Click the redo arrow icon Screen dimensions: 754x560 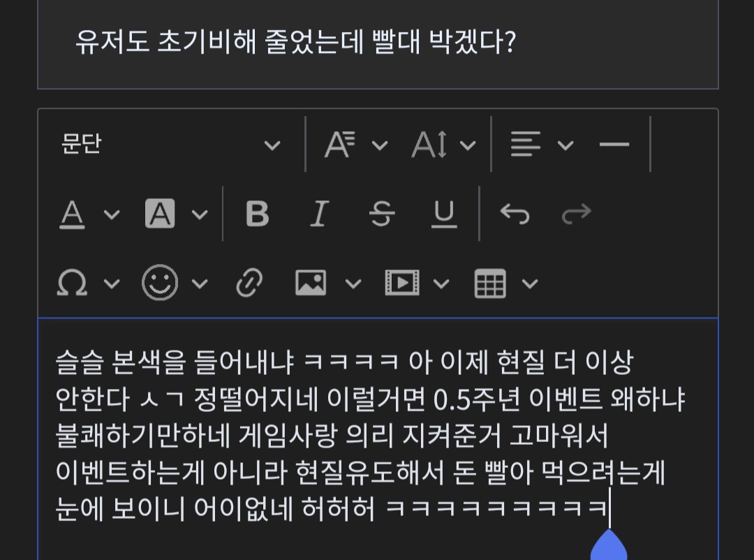click(x=577, y=213)
